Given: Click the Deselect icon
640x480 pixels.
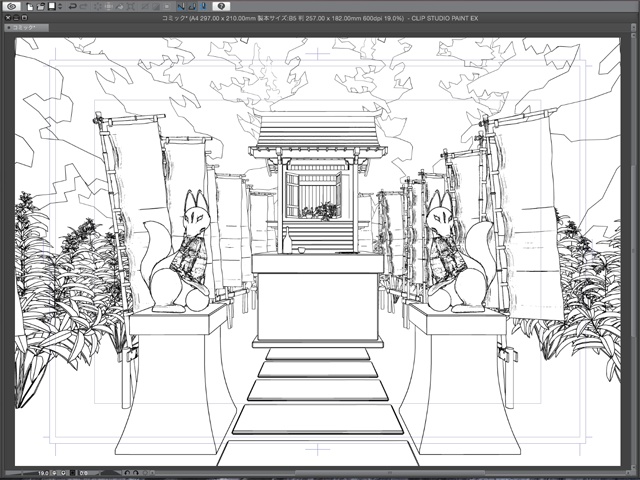Looking at the screenshot, I should pos(144,7).
